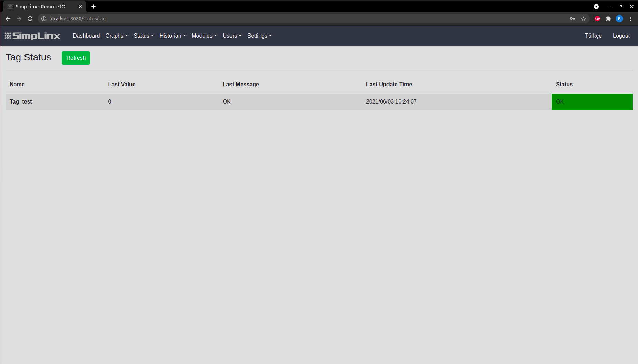Click the Tag Status heading
638x364 pixels.
pos(28,57)
